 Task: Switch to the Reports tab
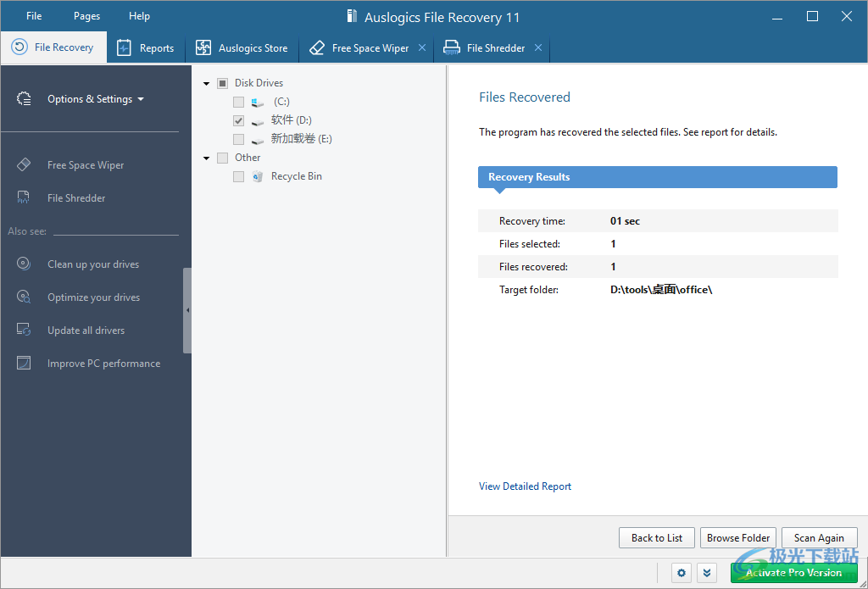(146, 47)
